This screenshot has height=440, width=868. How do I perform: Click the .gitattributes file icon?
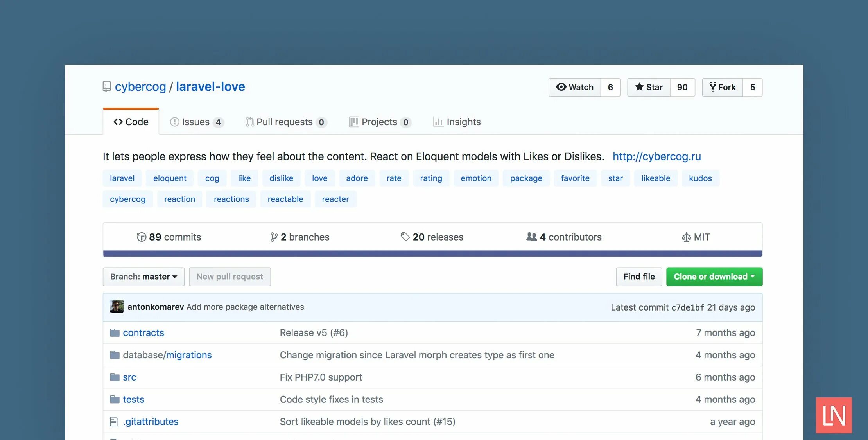(114, 422)
